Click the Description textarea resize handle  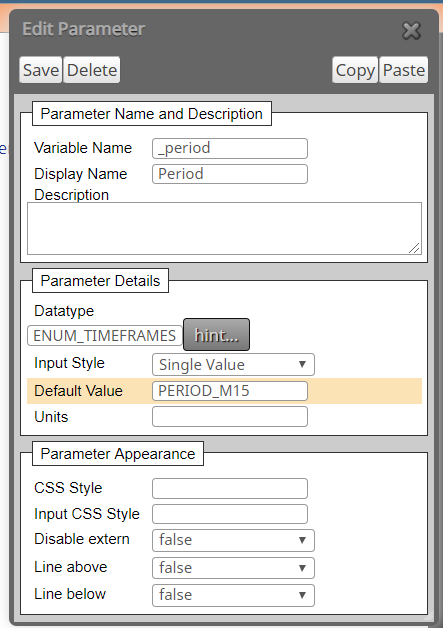point(415,248)
